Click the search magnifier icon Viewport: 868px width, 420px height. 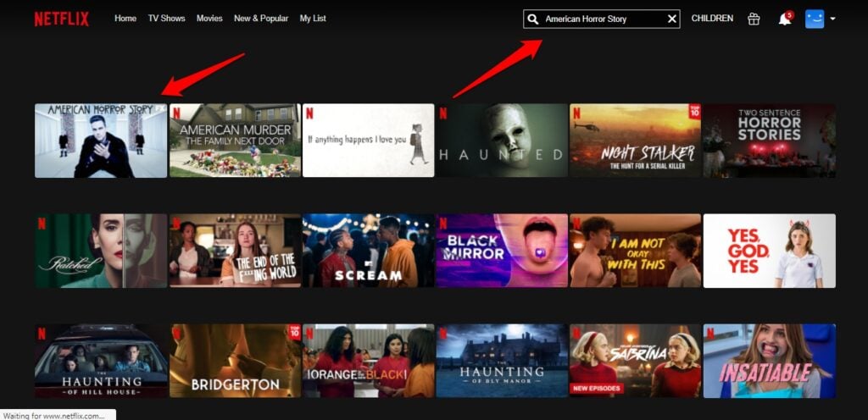[x=532, y=19]
